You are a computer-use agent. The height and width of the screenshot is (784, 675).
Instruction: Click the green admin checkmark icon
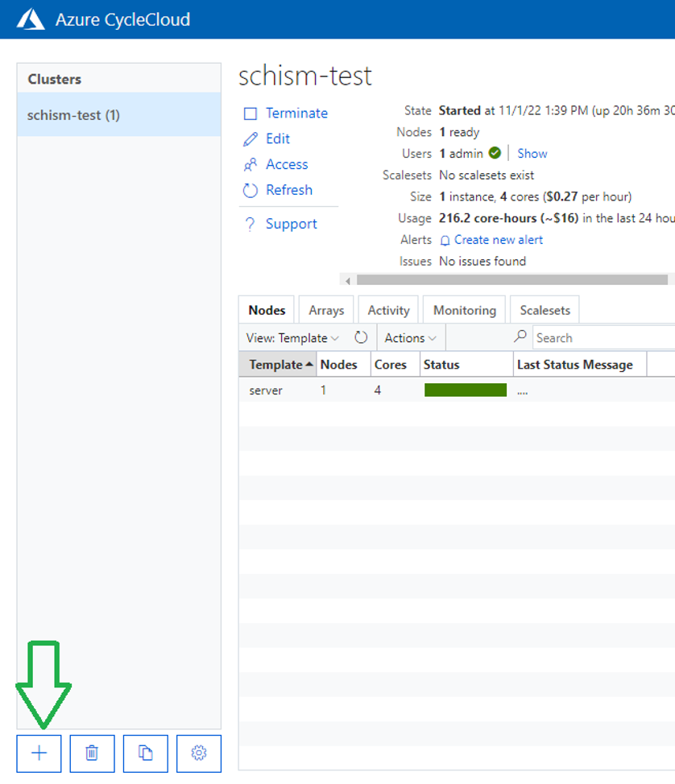click(x=495, y=153)
